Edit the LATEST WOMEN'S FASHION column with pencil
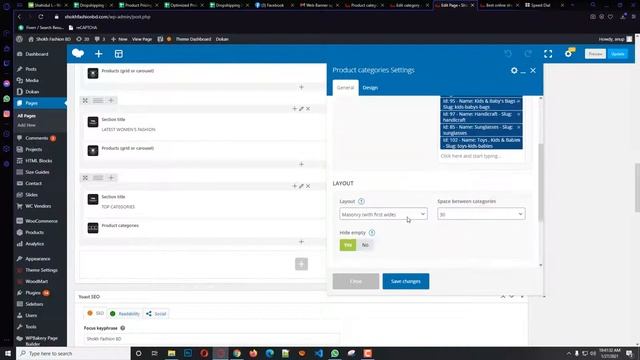 point(301,109)
